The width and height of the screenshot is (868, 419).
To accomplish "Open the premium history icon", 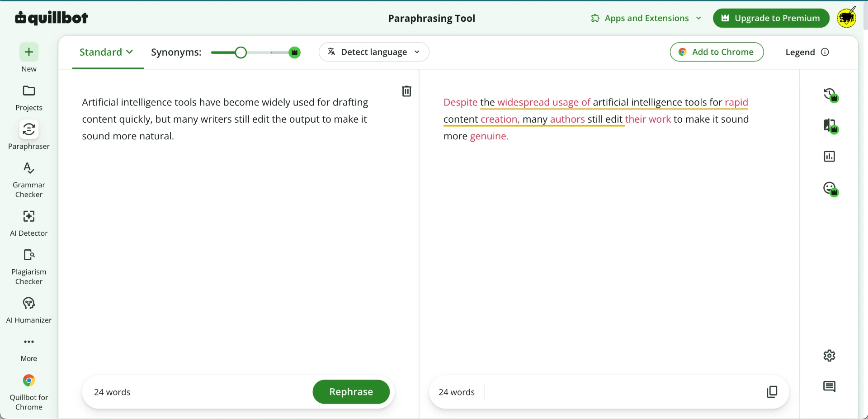I will coord(830,95).
